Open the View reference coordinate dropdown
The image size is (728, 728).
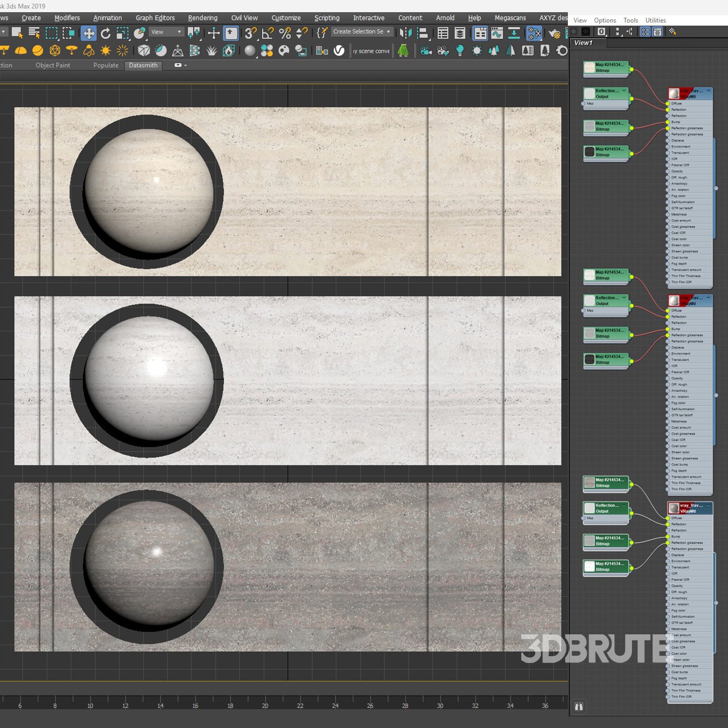click(166, 32)
